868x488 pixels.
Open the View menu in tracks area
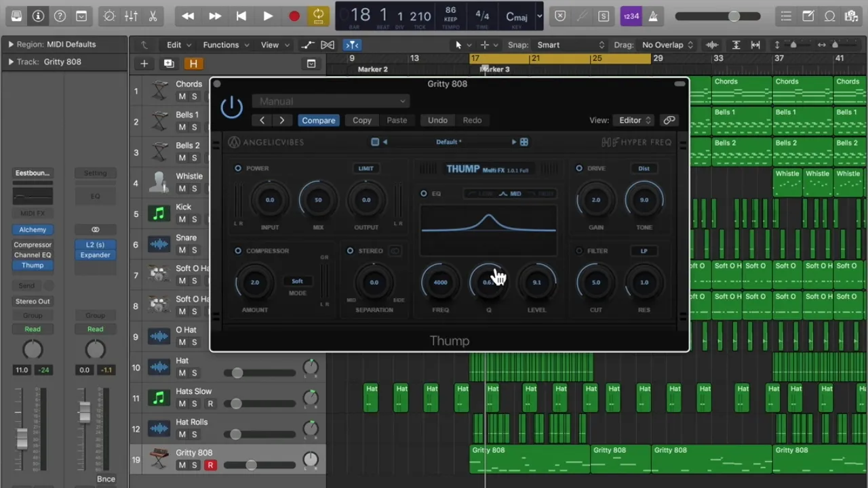(x=275, y=45)
